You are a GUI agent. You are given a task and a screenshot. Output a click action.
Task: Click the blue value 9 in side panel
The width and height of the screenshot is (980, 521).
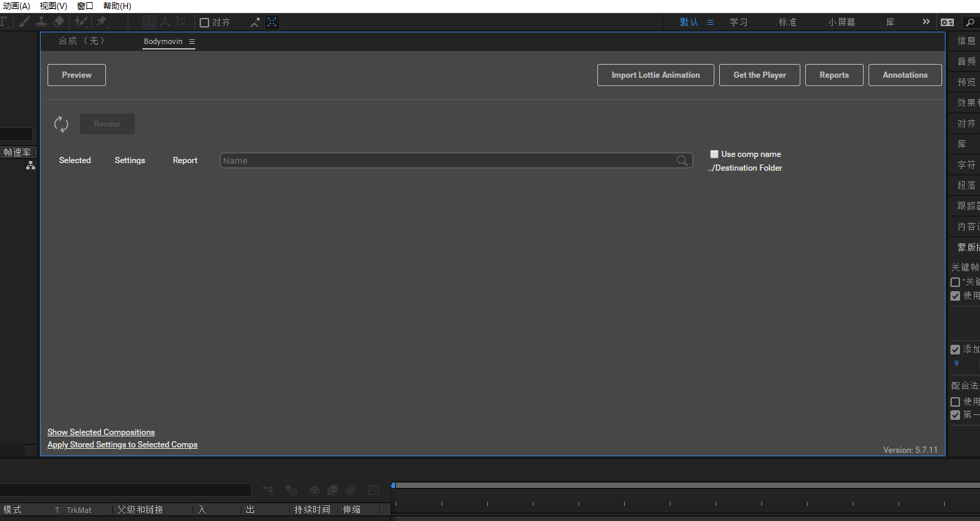coord(956,363)
